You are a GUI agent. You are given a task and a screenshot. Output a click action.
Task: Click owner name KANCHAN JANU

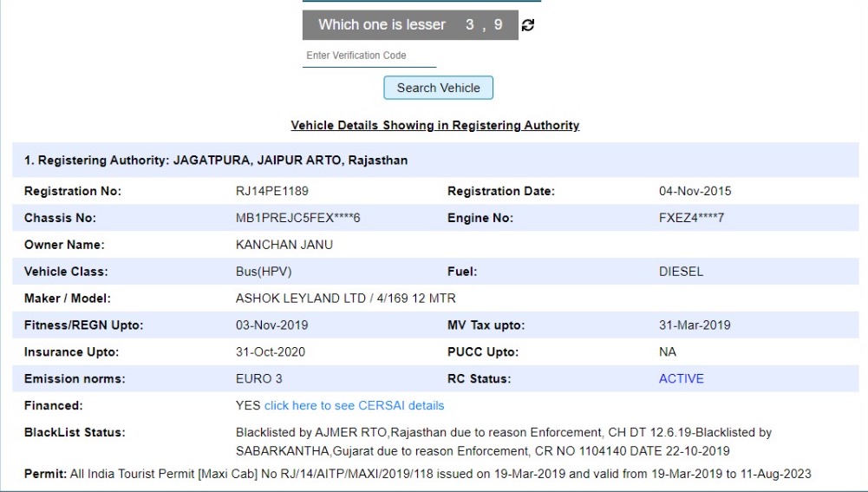tap(284, 245)
